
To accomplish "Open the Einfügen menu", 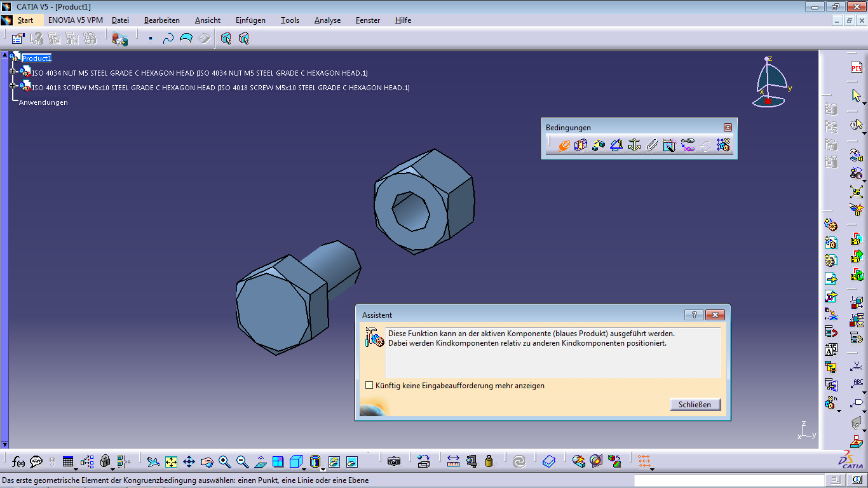I will pos(250,20).
